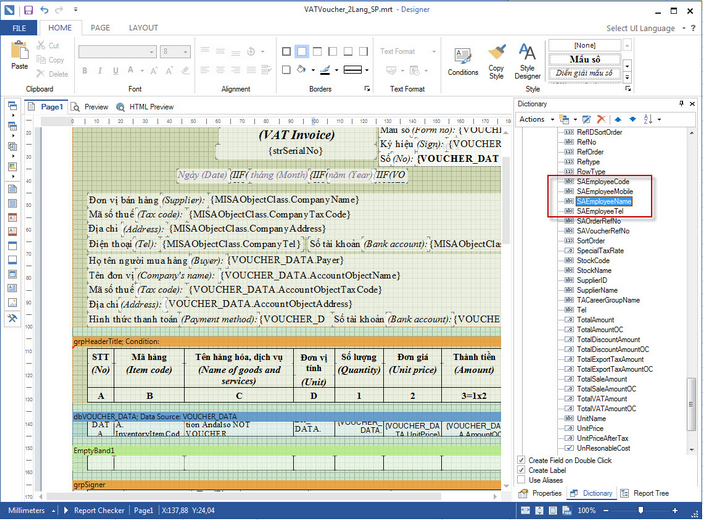The image size is (703, 520).
Task: Open the FILE menu
Action: (x=19, y=28)
